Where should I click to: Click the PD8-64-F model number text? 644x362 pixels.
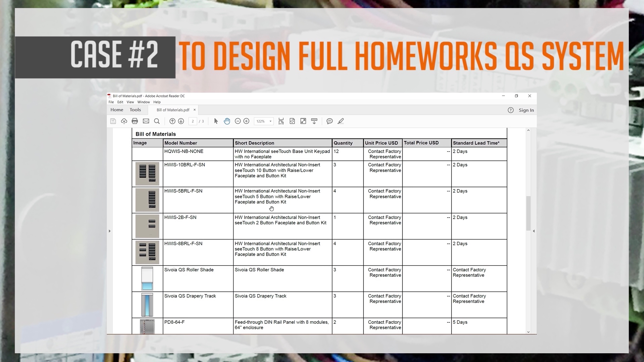[x=174, y=322]
